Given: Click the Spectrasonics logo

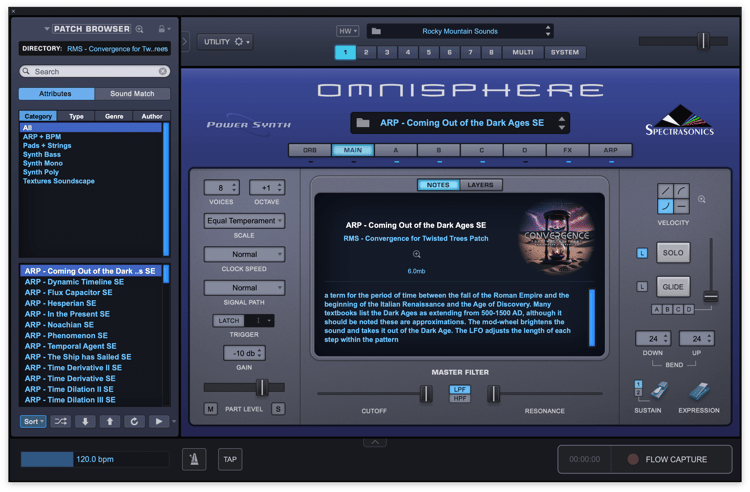Looking at the screenshot, I should click(680, 121).
